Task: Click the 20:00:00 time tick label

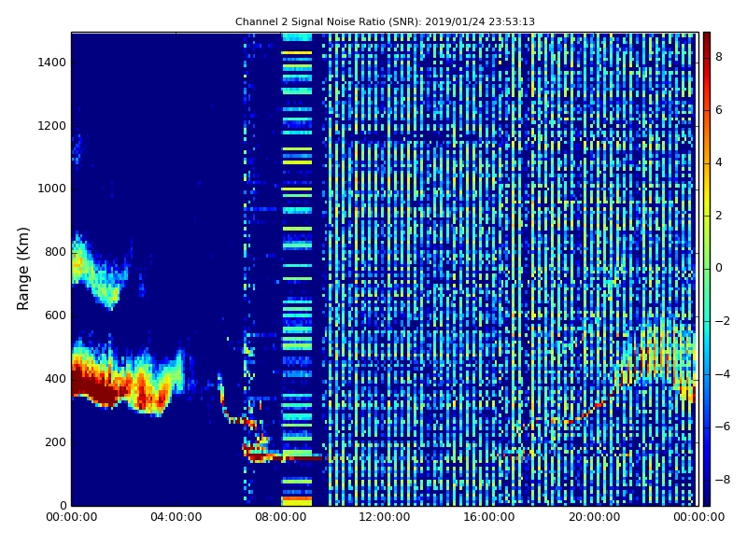Action: coord(595,517)
